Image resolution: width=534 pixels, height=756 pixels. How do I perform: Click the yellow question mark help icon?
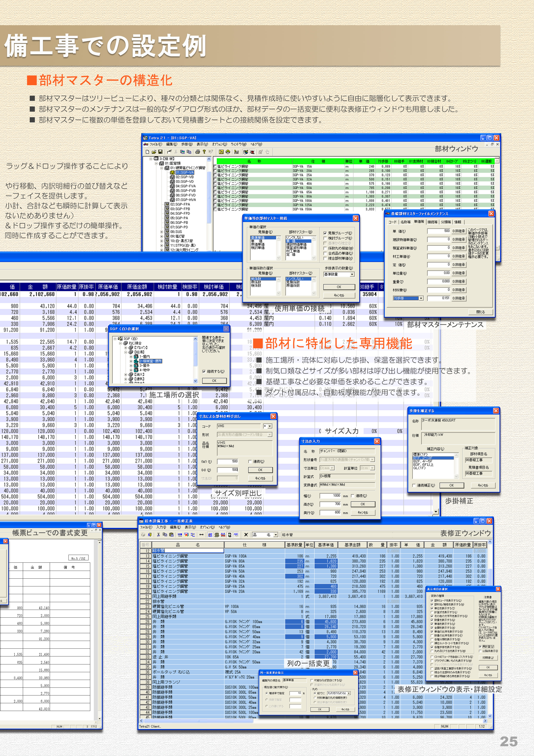[x=204, y=152]
